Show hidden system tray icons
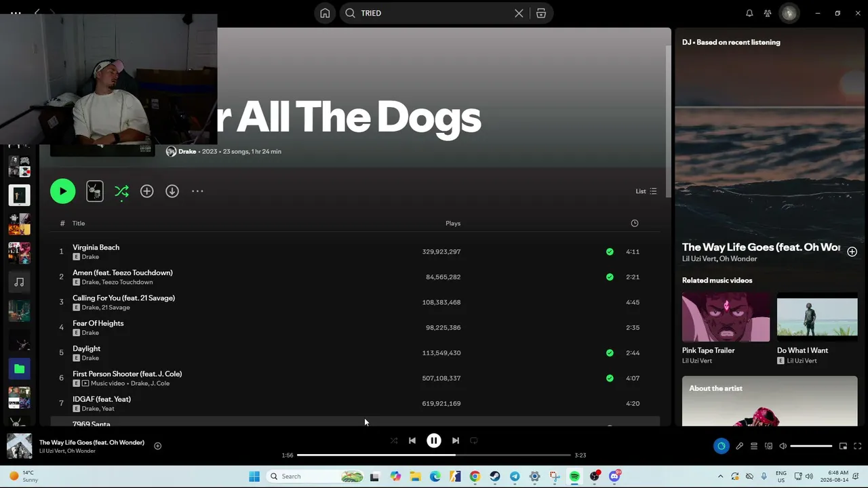This screenshot has height=488, width=868. [x=720, y=476]
